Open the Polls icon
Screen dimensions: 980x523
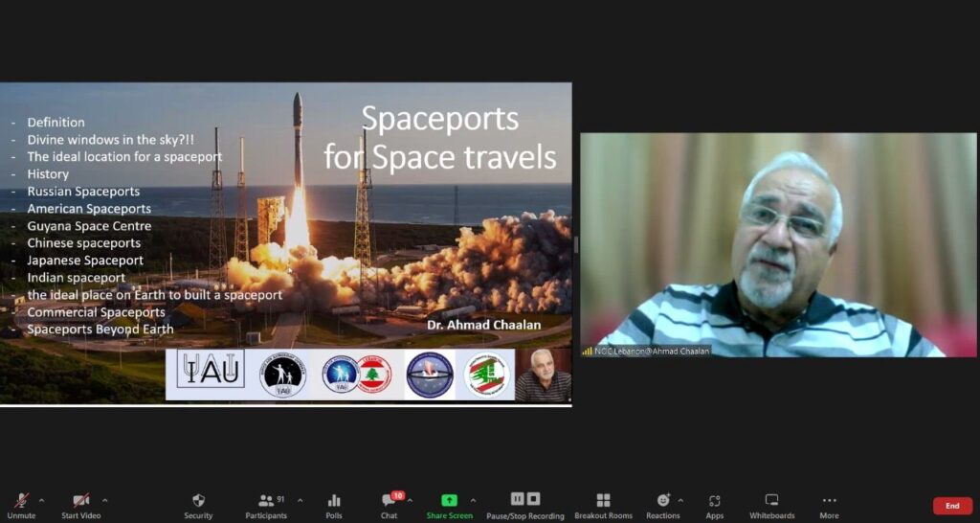[334, 506]
